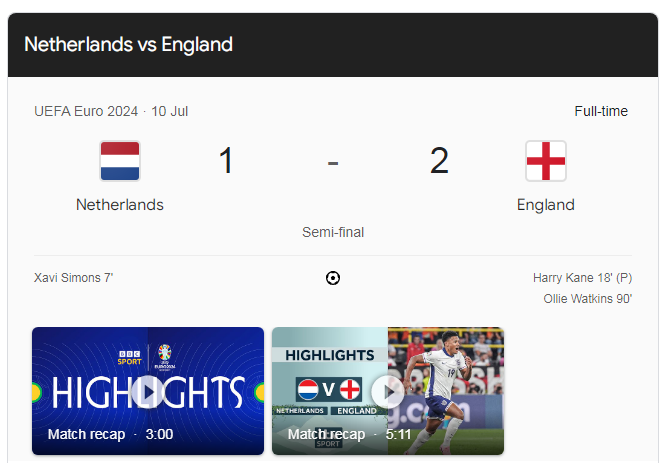
Task: Click the Full-time status label
Action: pos(601,111)
